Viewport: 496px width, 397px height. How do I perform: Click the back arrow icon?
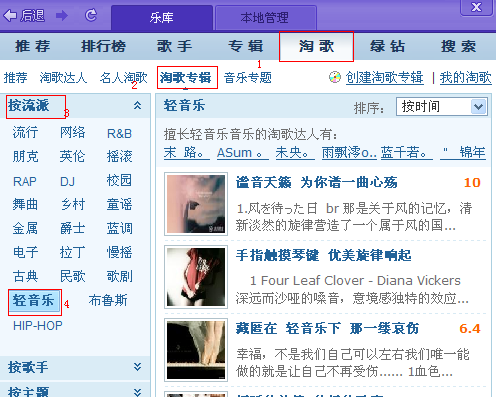click(10, 15)
